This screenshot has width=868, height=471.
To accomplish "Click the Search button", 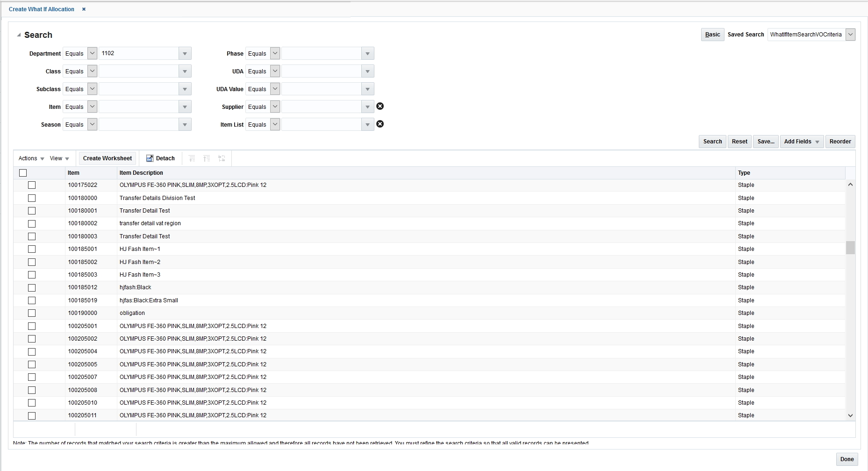I will (x=712, y=141).
